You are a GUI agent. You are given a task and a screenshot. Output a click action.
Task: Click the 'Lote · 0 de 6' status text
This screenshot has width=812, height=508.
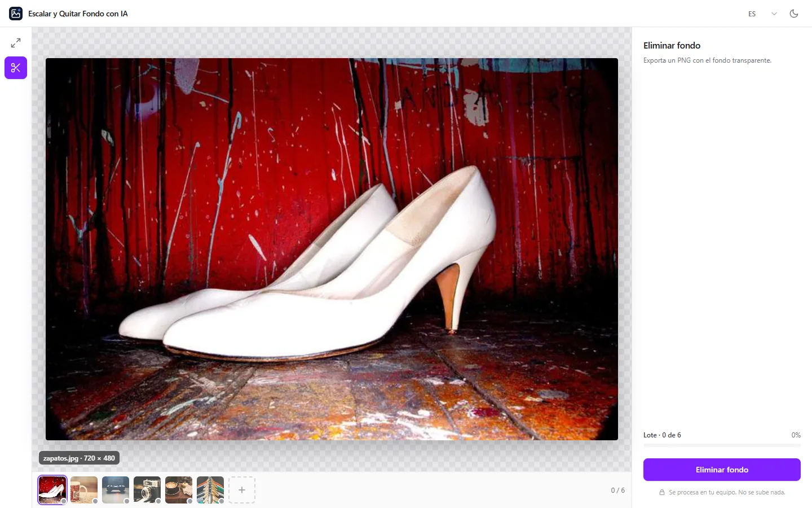click(x=662, y=435)
